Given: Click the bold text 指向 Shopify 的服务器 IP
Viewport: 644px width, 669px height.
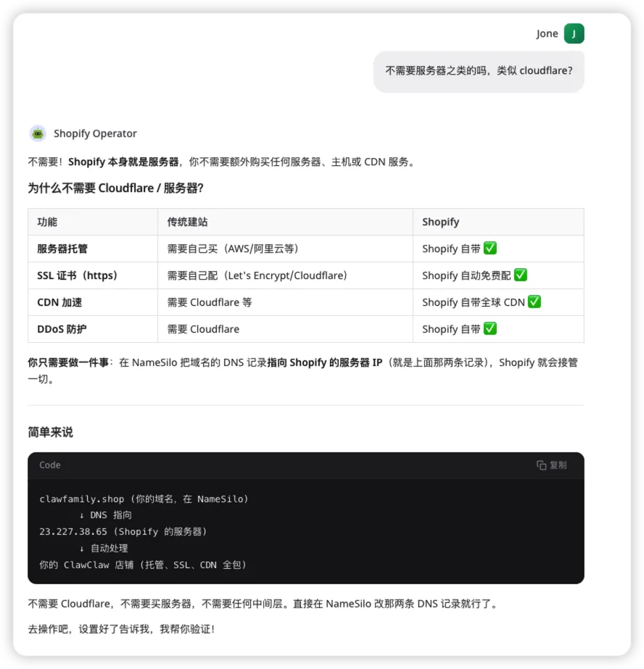Looking at the screenshot, I should tap(325, 362).
